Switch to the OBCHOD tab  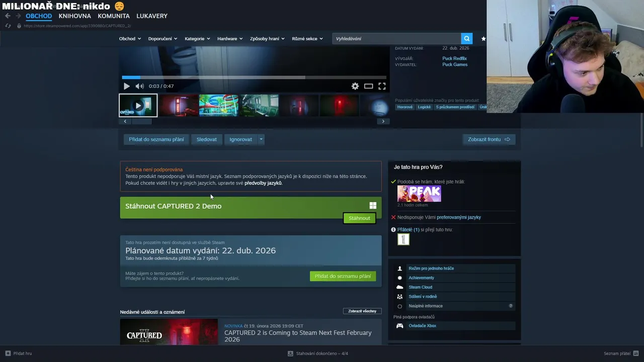[39, 16]
